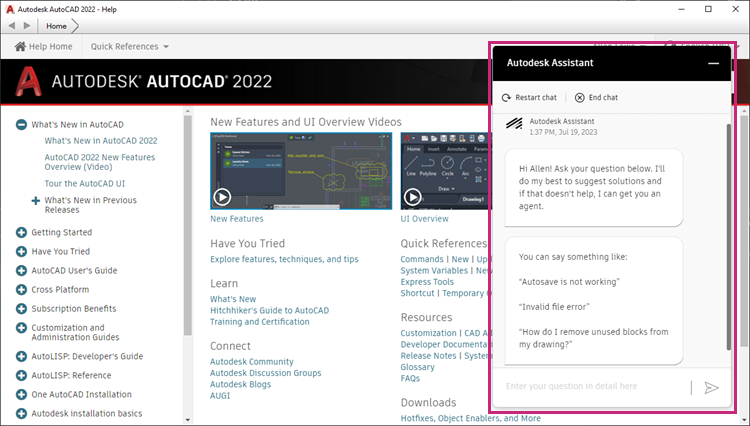
Task: Open AutoCAD 2022 New Features Overview (Video)
Action: tap(99, 162)
